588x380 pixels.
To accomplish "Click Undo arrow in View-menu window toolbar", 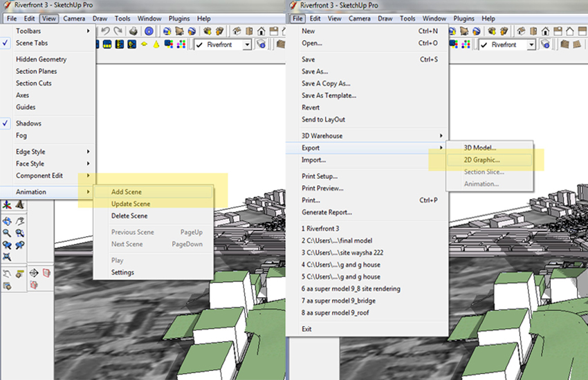I will [x=105, y=31].
